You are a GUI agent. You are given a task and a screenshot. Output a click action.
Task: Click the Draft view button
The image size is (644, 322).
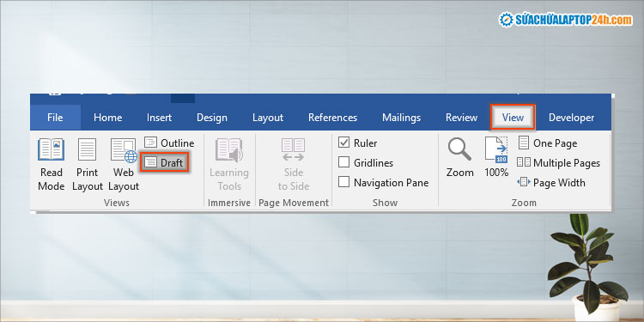tap(165, 162)
